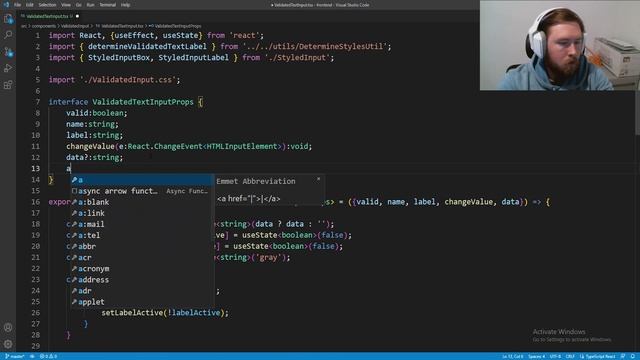Click 'determineValidatedTextLabel' import name
Screen dimensions: 640x360
point(147,47)
